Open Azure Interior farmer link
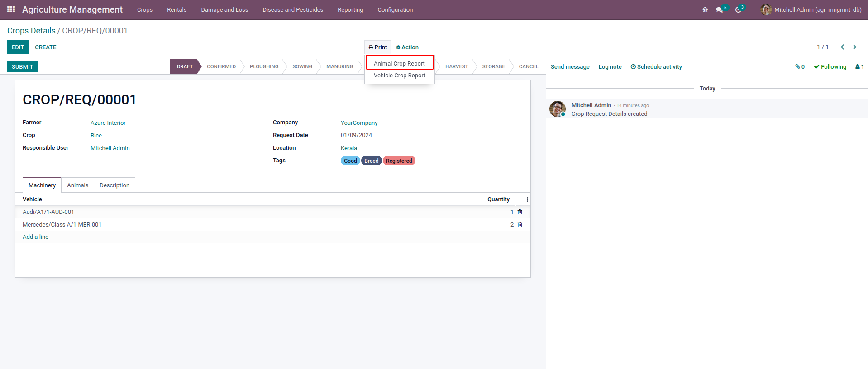Viewport: 868px width, 369px height. 108,123
